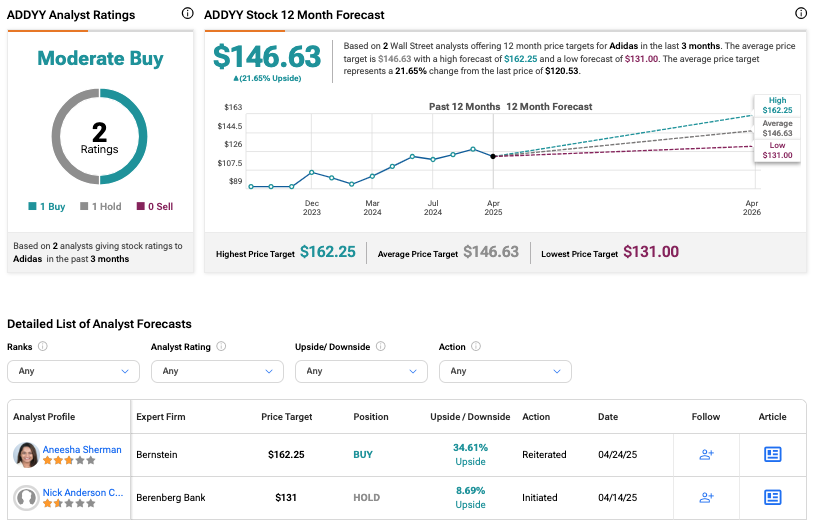Viewport: 819px width, 531px height.
Task: Click Bernstein firm cell
Action: tap(157, 454)
